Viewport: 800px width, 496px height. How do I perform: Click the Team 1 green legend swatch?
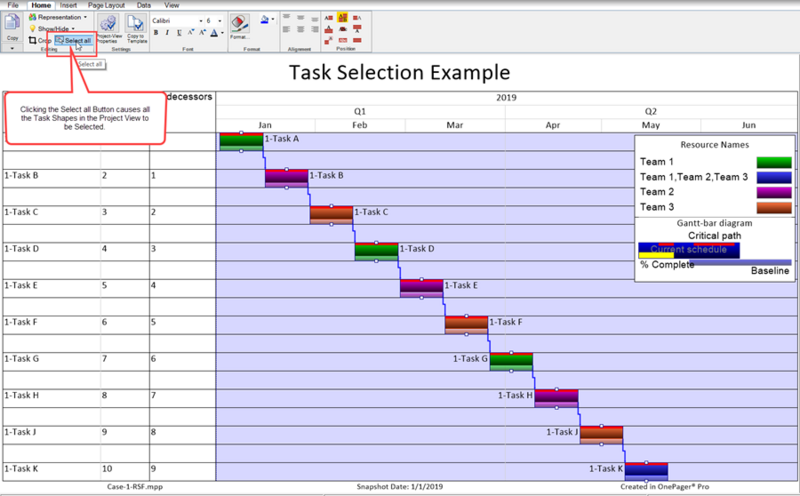click(x=774, y=162)
